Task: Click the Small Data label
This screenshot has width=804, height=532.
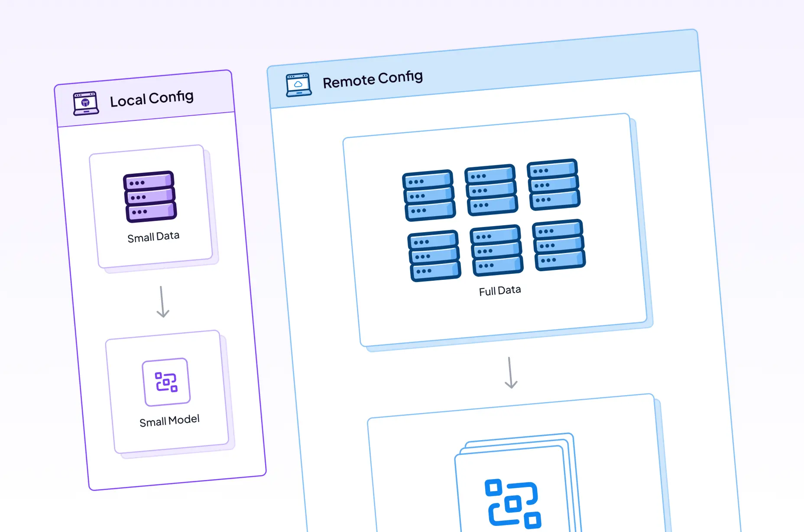Action: point(153,236)
